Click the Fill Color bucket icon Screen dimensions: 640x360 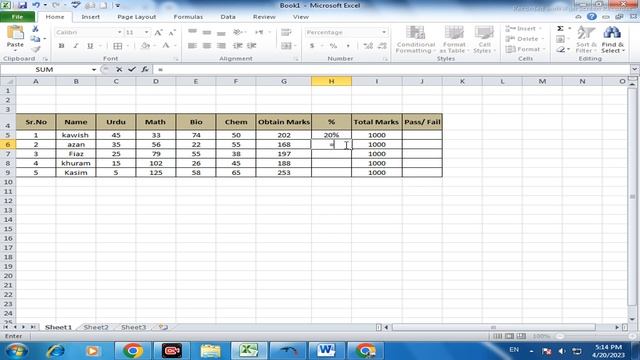coord(145,46)
